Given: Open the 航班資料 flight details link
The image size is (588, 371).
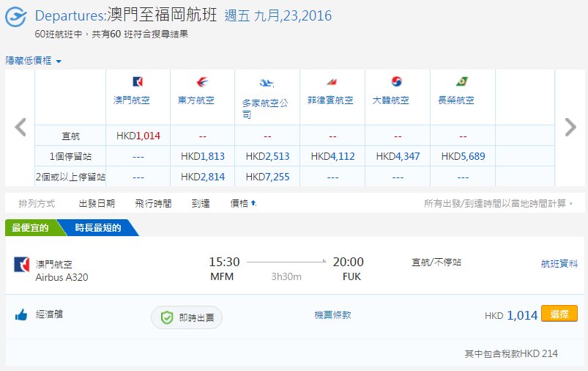Looking at the screenshot, I should point(559,264).
